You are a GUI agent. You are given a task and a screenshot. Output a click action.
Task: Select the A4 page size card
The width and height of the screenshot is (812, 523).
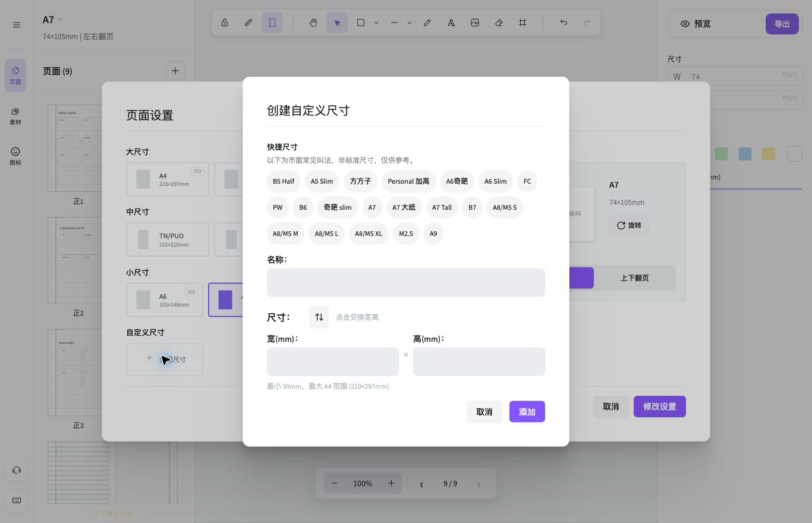tap(168, 179)
